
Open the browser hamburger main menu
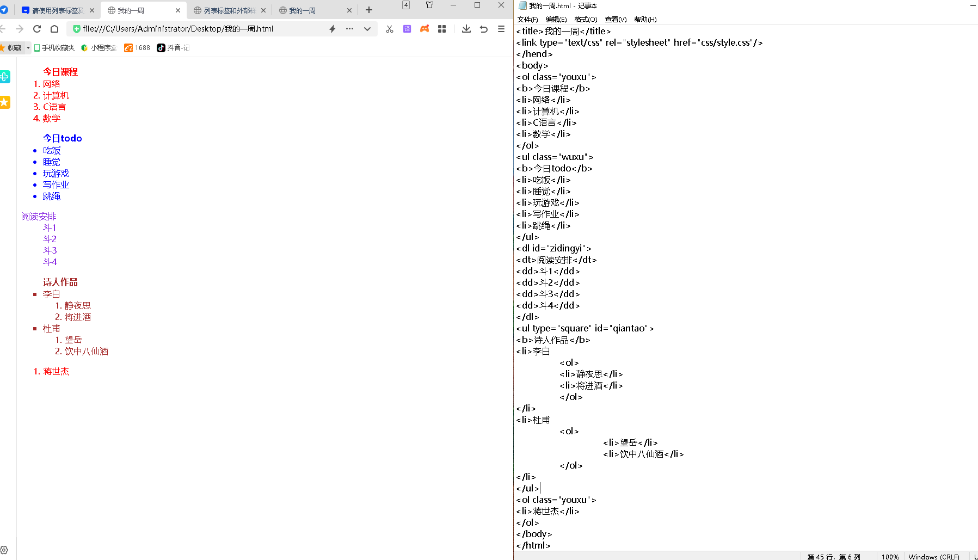[x=501, y=29]
